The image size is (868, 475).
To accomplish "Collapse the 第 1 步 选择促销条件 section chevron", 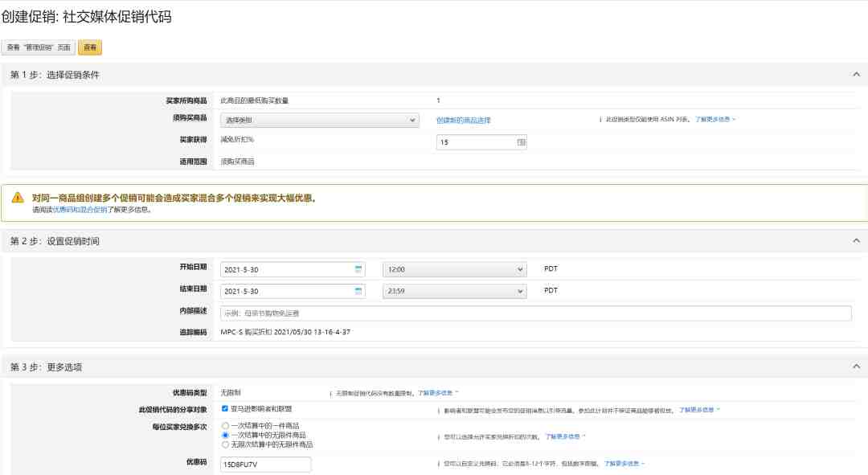I will point(857,74).
